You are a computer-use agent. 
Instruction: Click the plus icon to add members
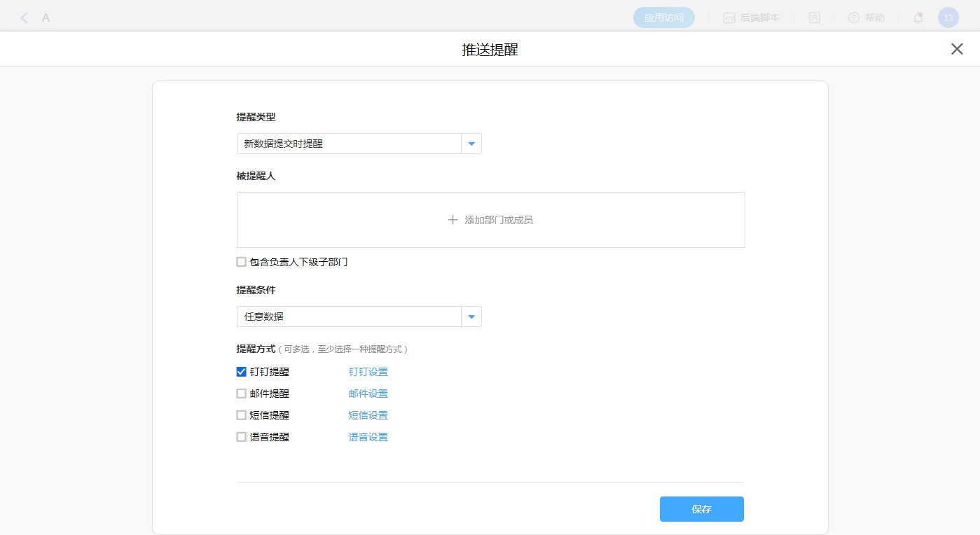(453, 220)
